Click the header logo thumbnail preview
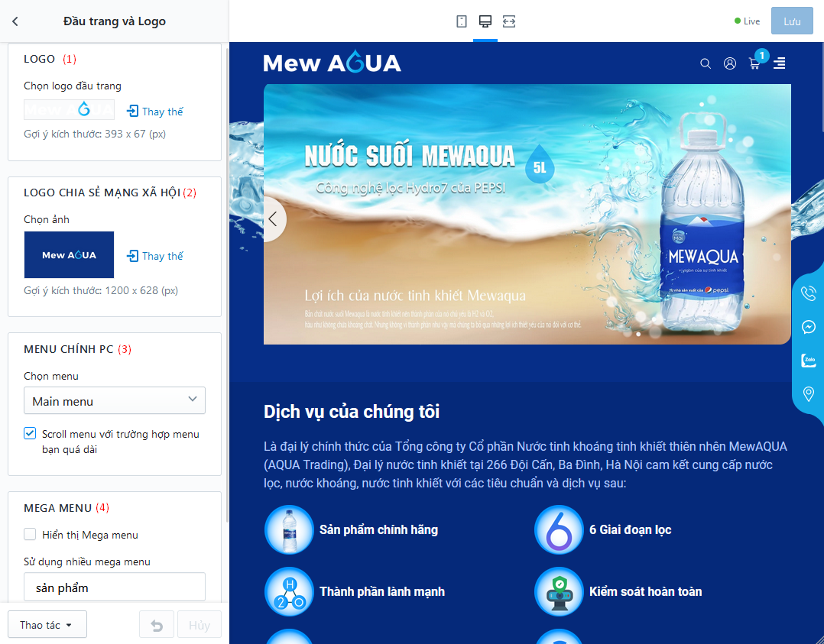The image size is (824, 644). coord(69,110)
